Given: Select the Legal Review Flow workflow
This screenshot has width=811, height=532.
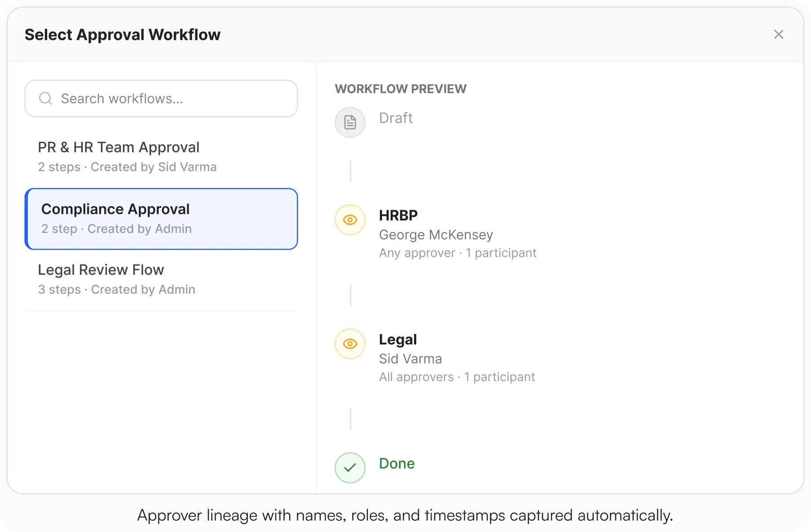Looking at the screenshot, I should [161, 279].
